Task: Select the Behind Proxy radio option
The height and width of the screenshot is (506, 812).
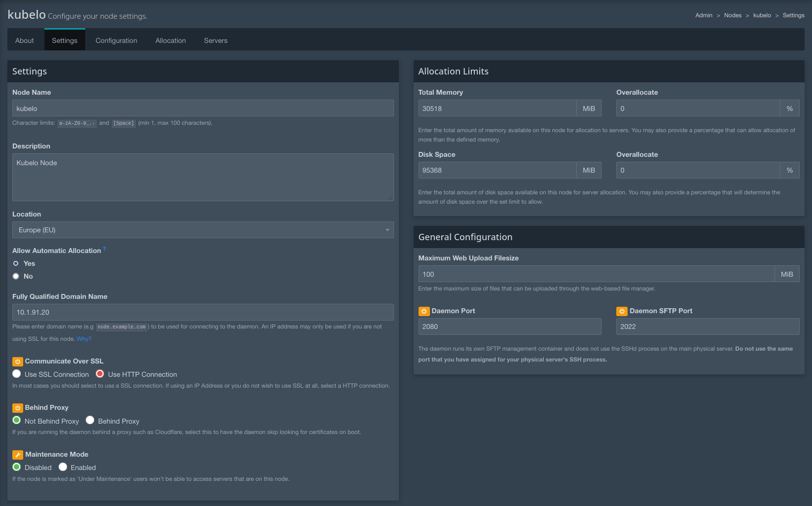Action: coord(90,420)
